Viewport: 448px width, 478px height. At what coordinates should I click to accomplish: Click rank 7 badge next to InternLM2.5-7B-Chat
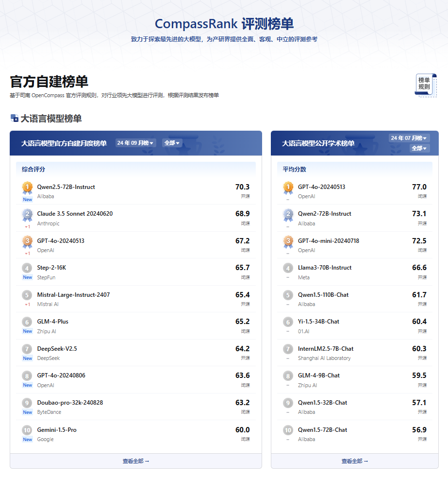(x=287, y=349)
